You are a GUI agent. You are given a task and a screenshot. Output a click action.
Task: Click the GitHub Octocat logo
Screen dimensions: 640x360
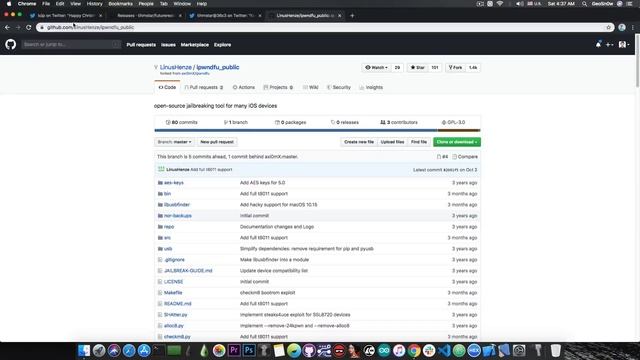(11, 44)
